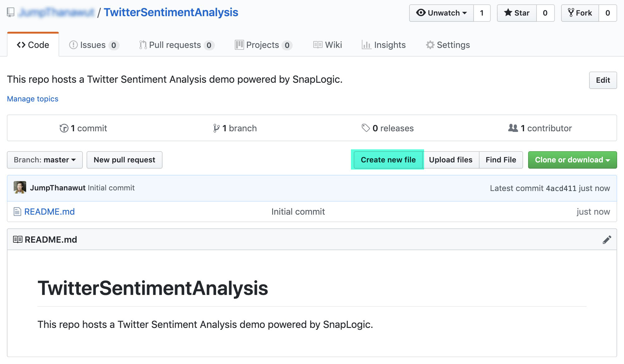Click the Manage topics link

click(33, 99)
